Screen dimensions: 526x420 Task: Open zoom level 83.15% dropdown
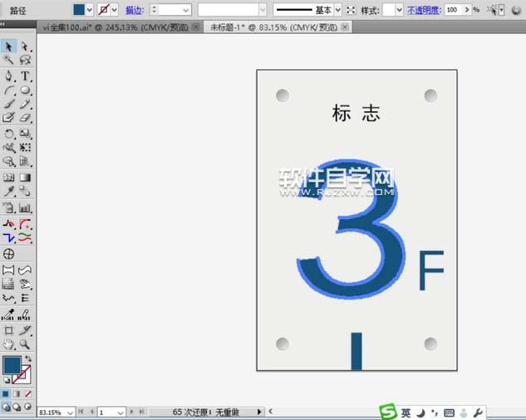pos(70,413)
